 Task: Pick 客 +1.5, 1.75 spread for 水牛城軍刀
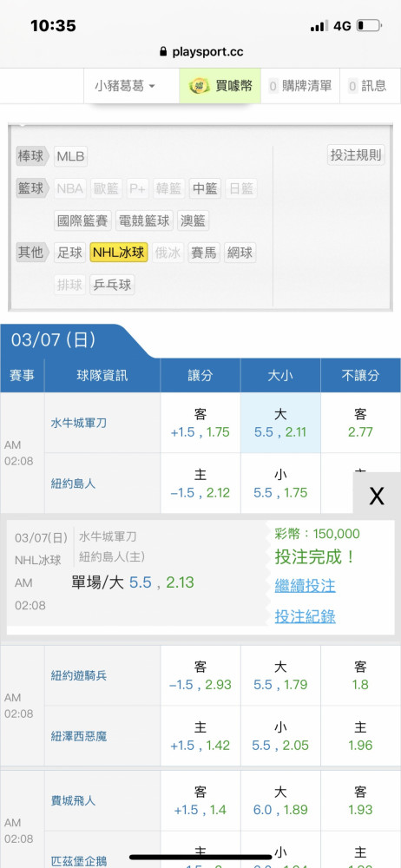click(x=200, y=423)
